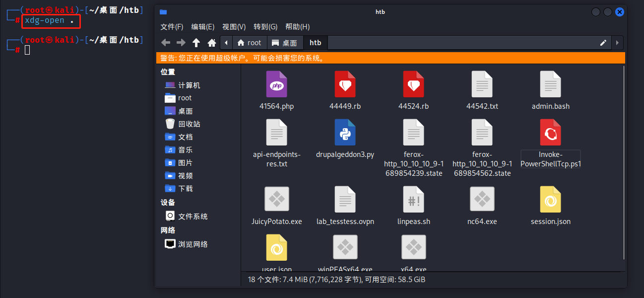
Task: Select the Invoke-PowerShellTcp.ps1 file
Action: [550, 133]
